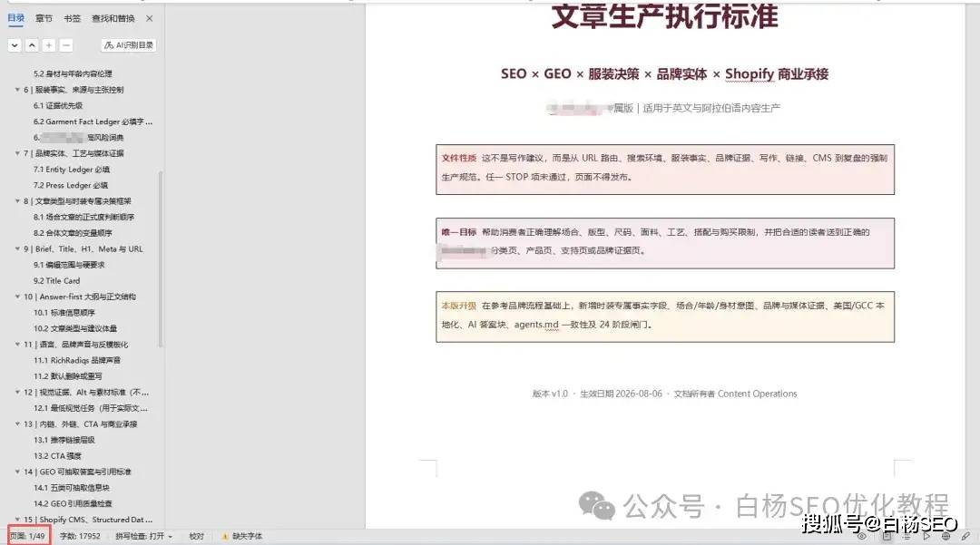Collapse section 6 服装事实、来源与主张控制
This screenshot has height=545, width=980.
(x=17, y=89)
